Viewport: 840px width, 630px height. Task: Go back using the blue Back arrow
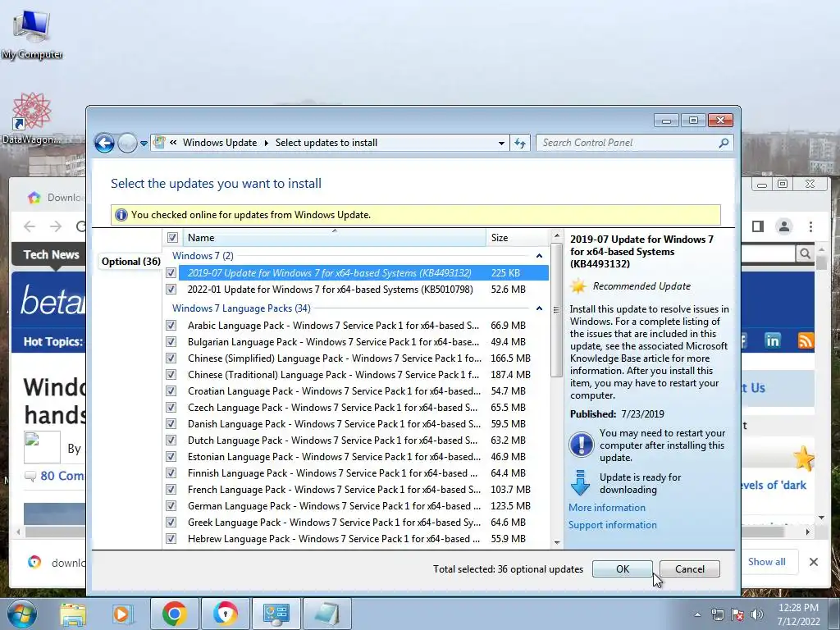(104, 143)
